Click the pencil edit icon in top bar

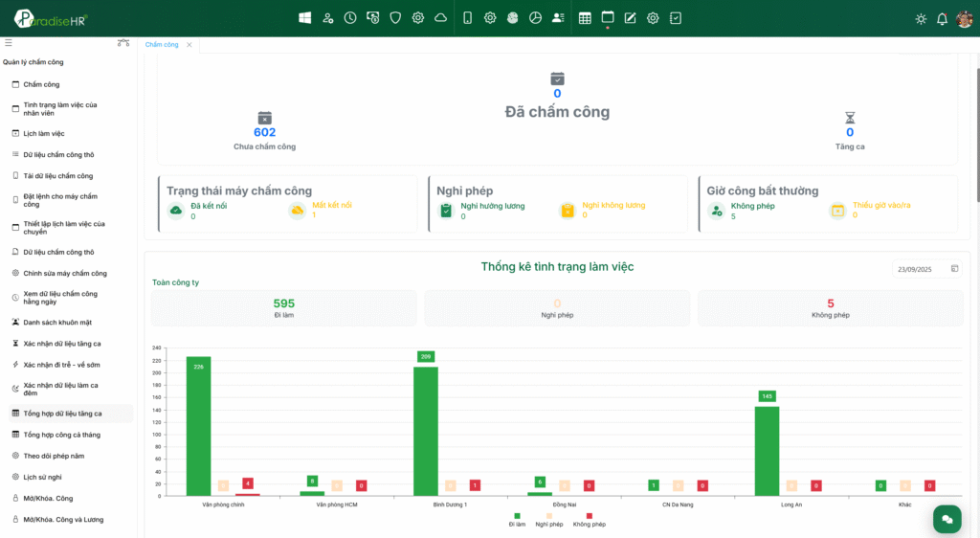point(630,18)
